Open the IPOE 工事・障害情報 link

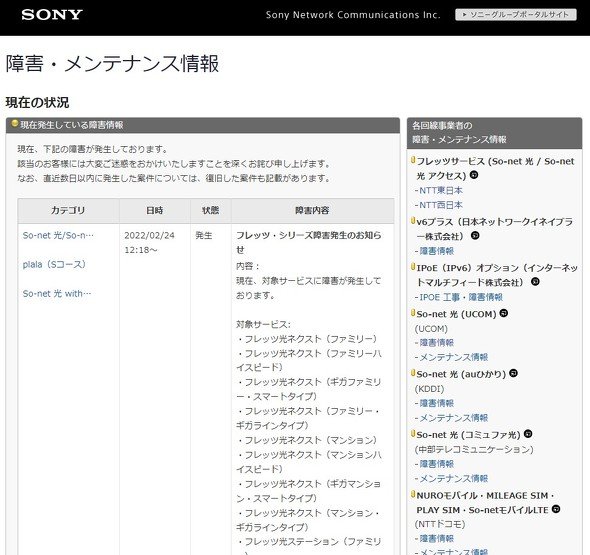point(461,297)
